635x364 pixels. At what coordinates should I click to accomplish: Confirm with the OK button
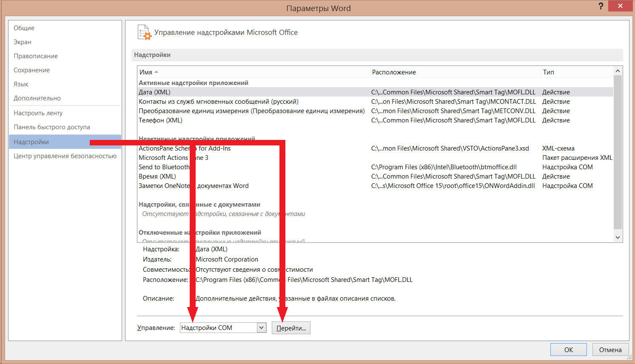click(x=569, y=350)
